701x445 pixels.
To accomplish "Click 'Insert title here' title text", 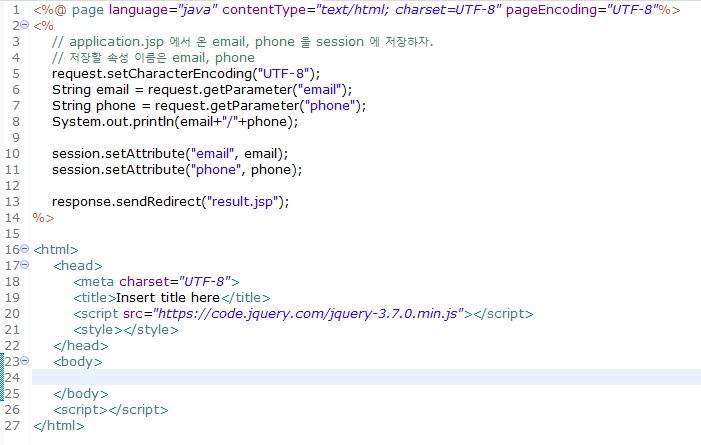I will pyautogui.click(x=168, y=298).
